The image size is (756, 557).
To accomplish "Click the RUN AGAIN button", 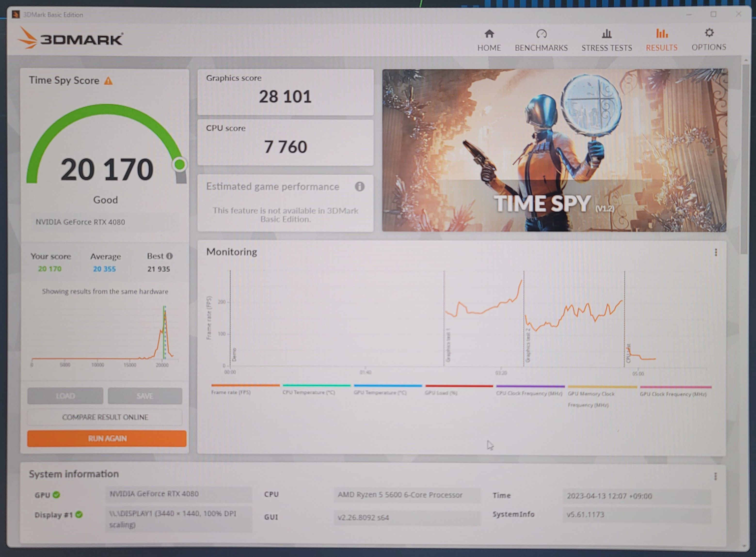I will point(107,438).
